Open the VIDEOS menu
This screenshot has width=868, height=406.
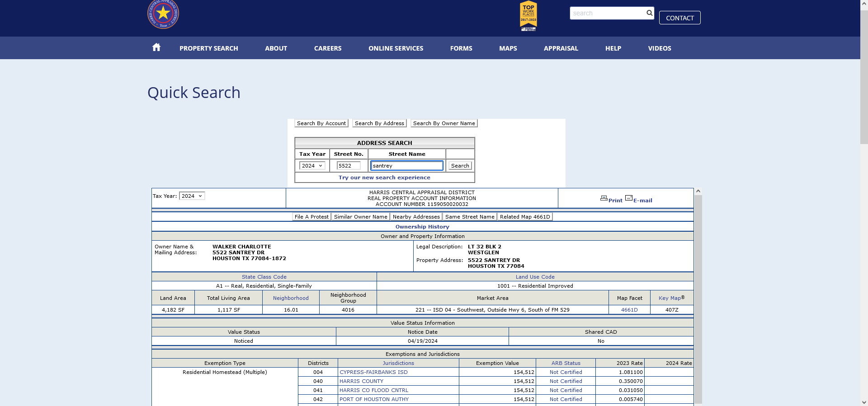tap(660, 48)
